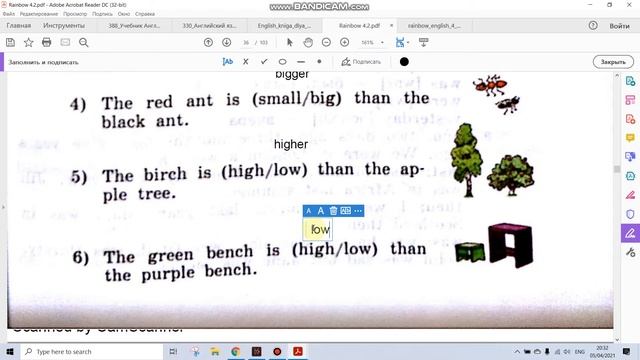Show hidden tray icons chevron
The height and width of the screenshot is (360, 640).
(517, 351)
